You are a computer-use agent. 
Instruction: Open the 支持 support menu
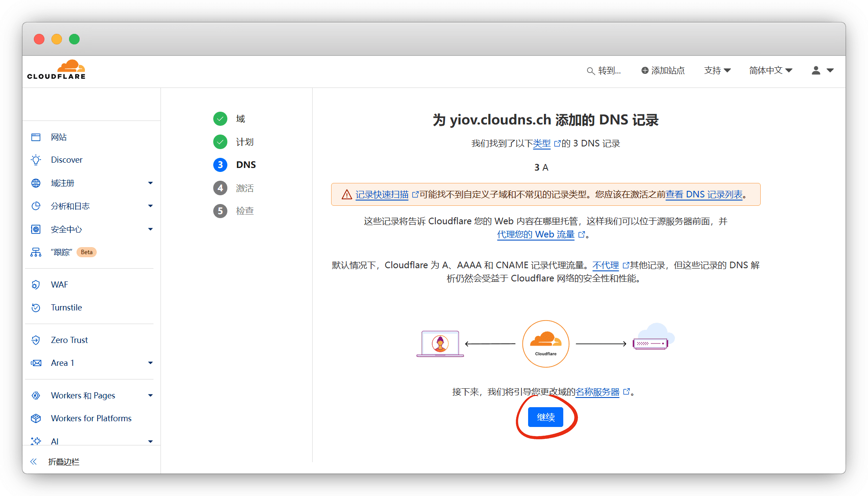[717, 70]
